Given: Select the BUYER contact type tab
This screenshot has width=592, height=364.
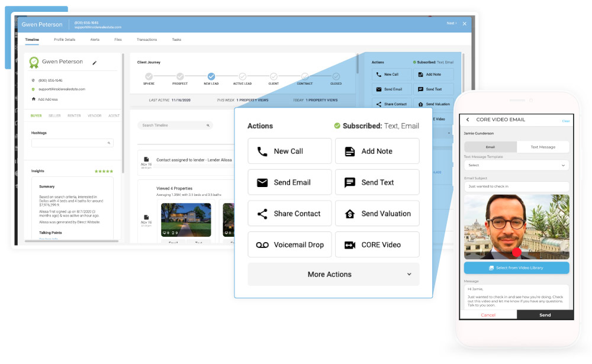Looking at the screenshot, I should (36, 116).
